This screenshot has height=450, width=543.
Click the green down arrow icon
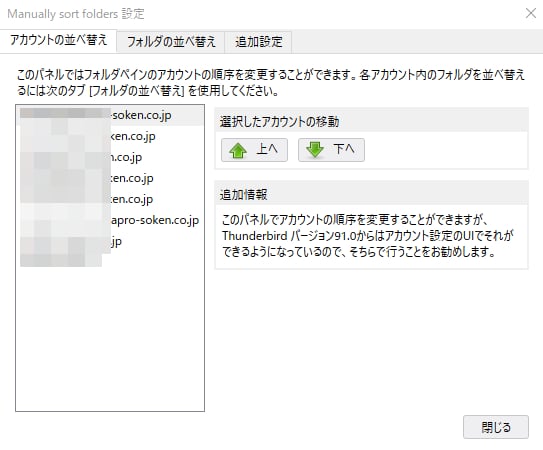[x=315, y=150]
